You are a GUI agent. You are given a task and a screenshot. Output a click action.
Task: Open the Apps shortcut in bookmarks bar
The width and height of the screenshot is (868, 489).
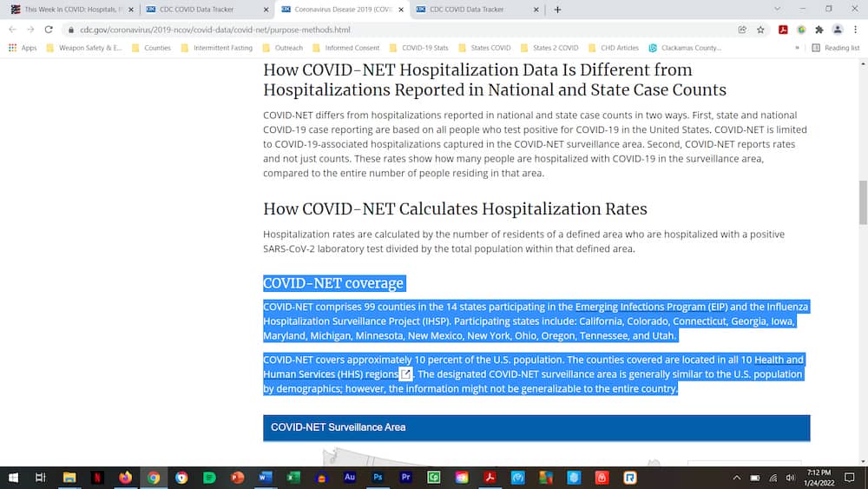point(23,48)
